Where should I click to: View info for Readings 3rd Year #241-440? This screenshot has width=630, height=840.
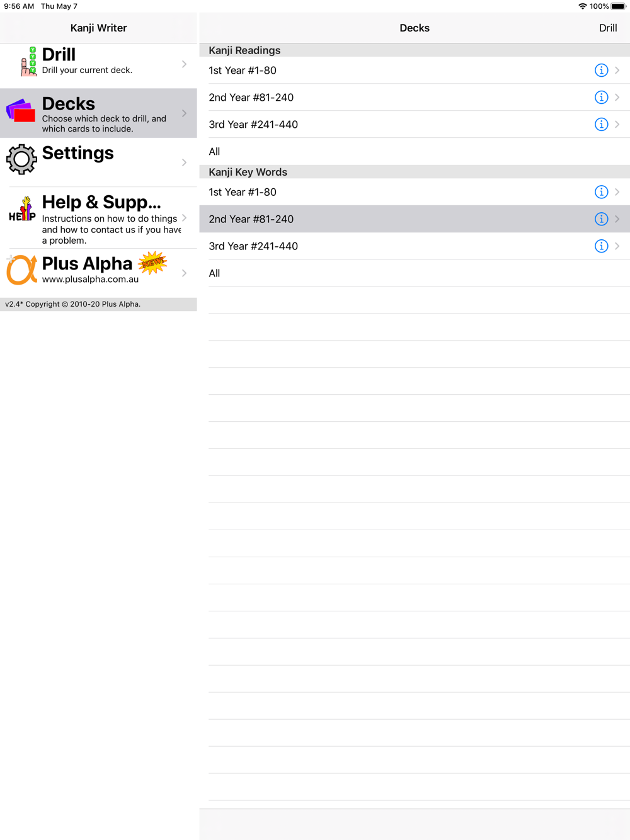[601, 125]
